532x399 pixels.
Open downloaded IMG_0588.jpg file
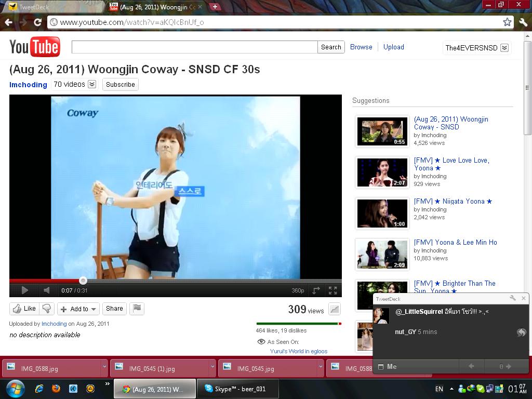pyautogui.click(x=52, y=368)
